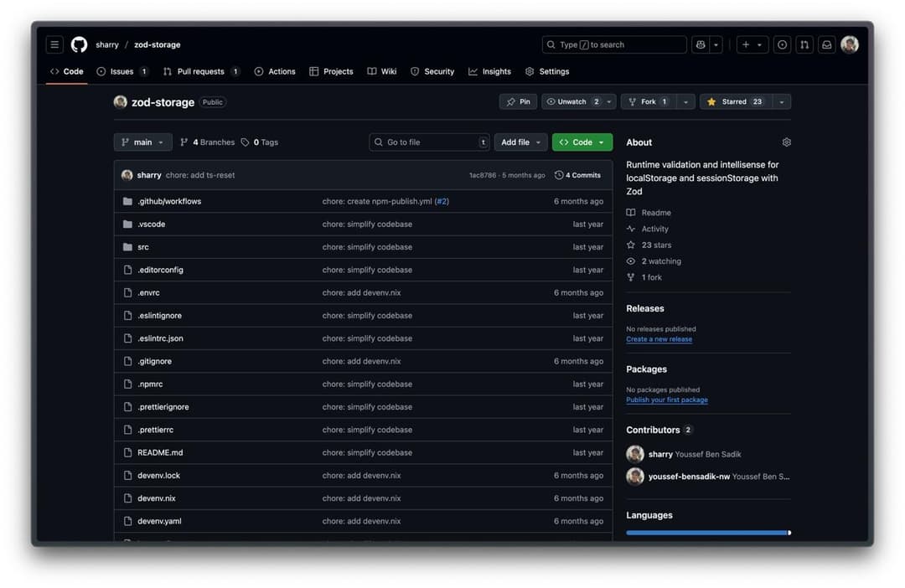The image size is (905, 588).
Task: Click the About section gear icon
Action: coord(786,142)
